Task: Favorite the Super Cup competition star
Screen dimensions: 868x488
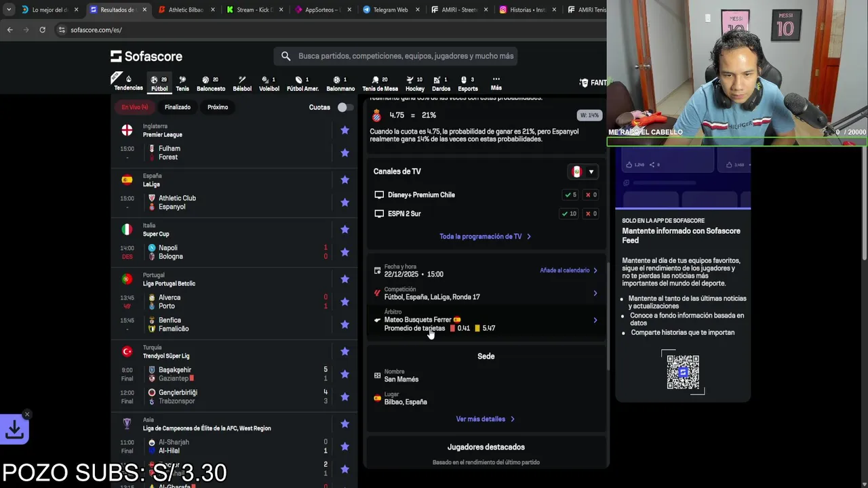Action: tap(344, 229)
